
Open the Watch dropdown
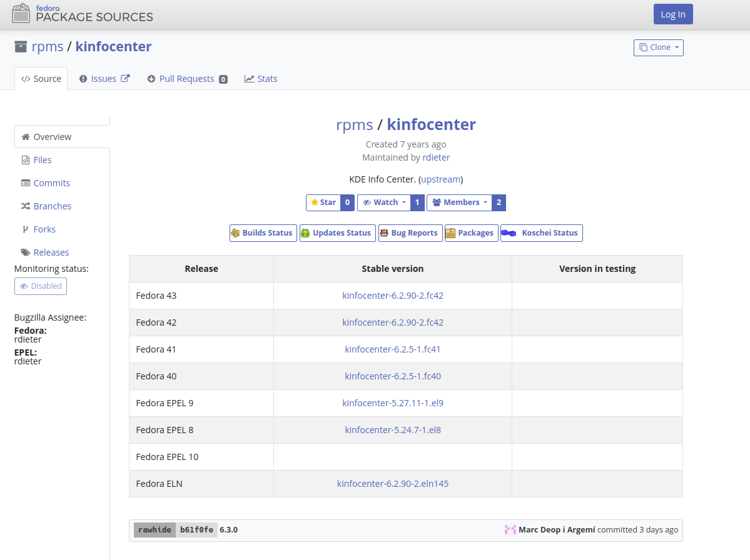(384, 202)
